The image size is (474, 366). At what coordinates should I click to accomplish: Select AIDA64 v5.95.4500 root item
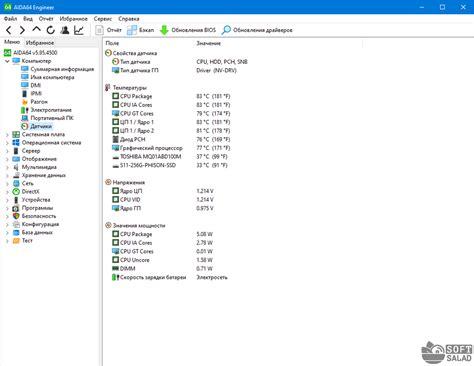31,53
